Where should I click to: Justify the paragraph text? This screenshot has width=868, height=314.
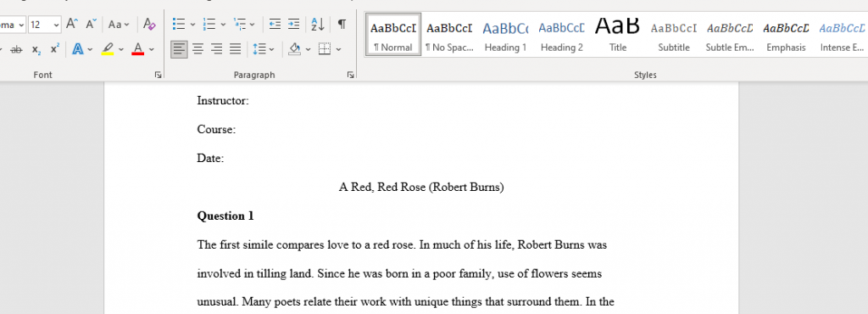236,50
